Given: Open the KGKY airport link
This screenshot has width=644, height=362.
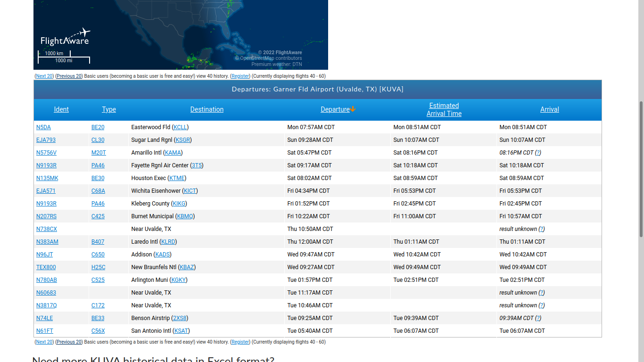Looking at the screenshot, I should pyautogui.click(x=179, y=280).
